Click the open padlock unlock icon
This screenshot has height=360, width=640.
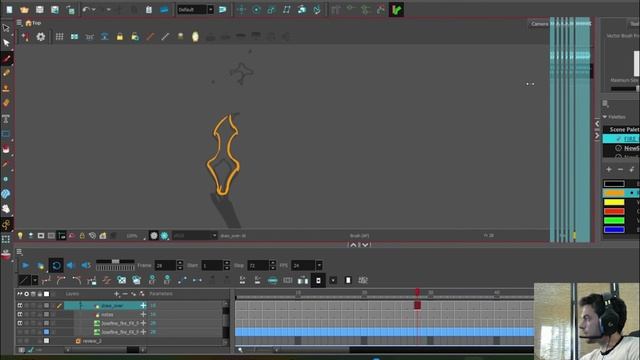click(135, 37)
